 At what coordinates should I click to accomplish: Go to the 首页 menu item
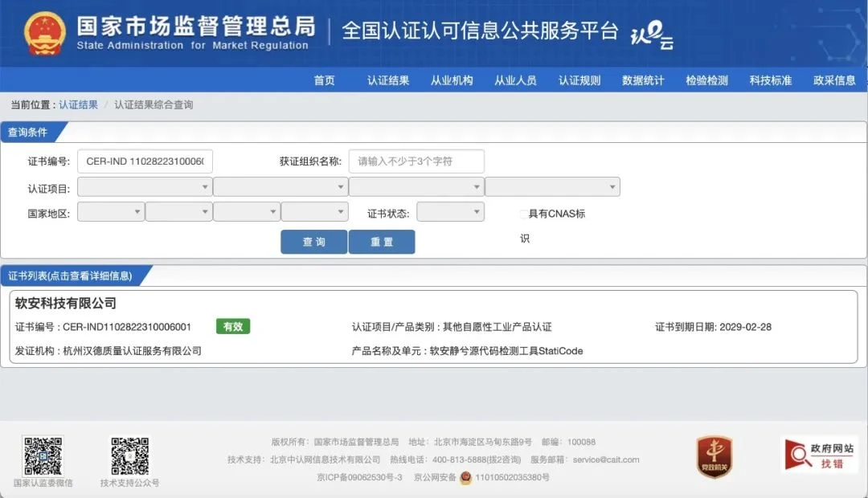[325, 80]
